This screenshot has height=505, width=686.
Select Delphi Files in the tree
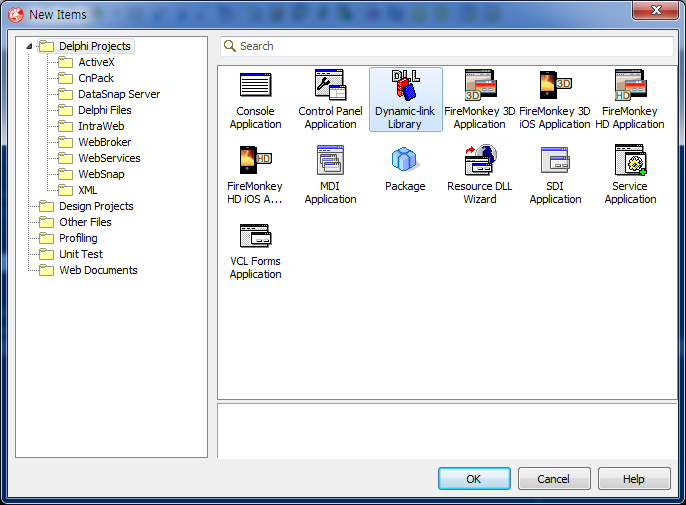coord(95,110)
